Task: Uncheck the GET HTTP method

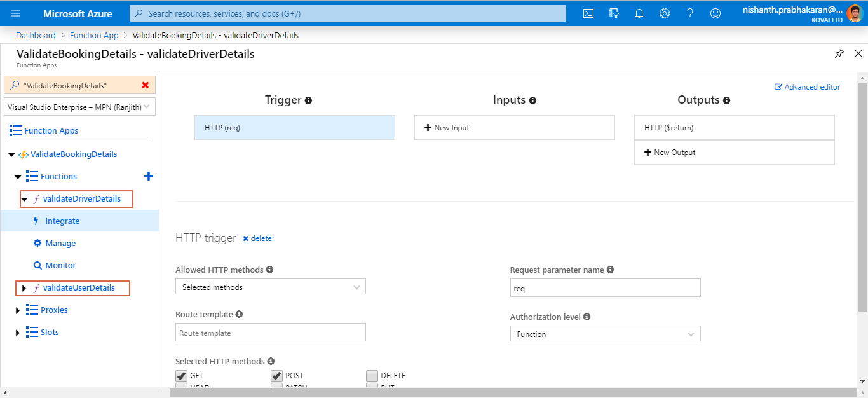Action: (182, 376)
